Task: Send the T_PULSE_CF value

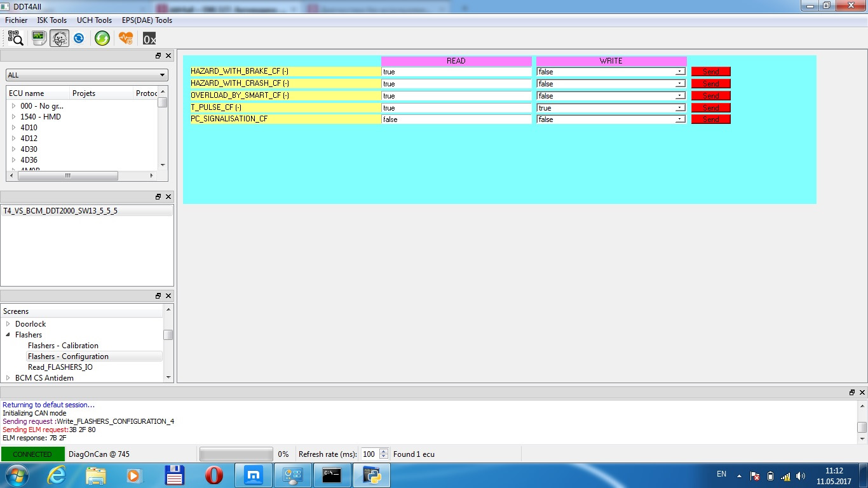Action: [711, 108]
